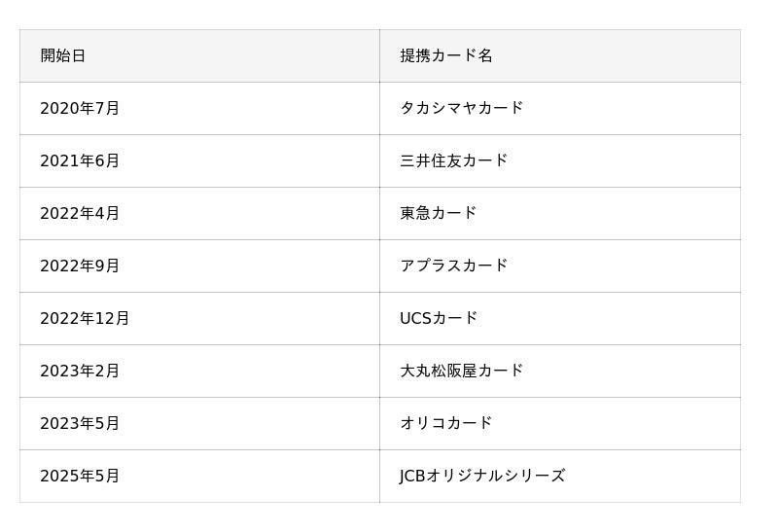
Task: Select the 2022年4月 date cell
Action: tap(80, 213)
